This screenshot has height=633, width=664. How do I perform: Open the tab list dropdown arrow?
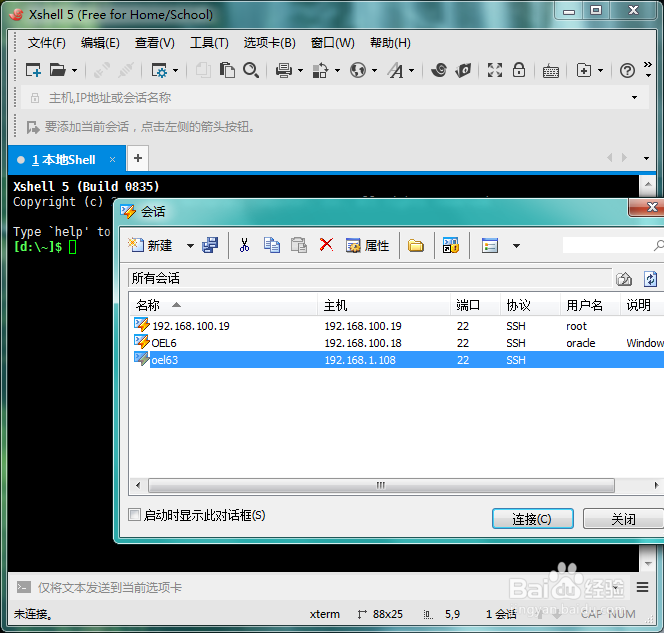[646, 158]
